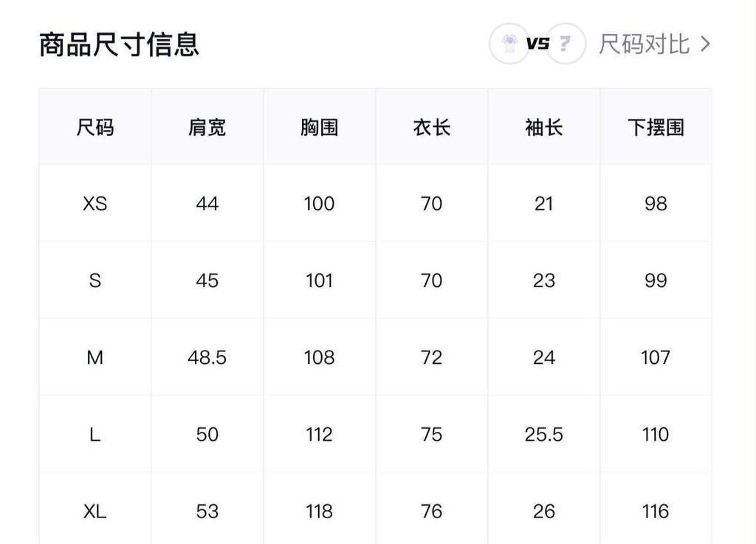Click the 下摆围 column header
756x544 pixels.
[656, 127]
